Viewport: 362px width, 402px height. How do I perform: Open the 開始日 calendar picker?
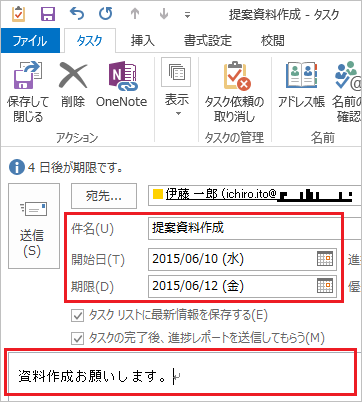pos(325,259)
